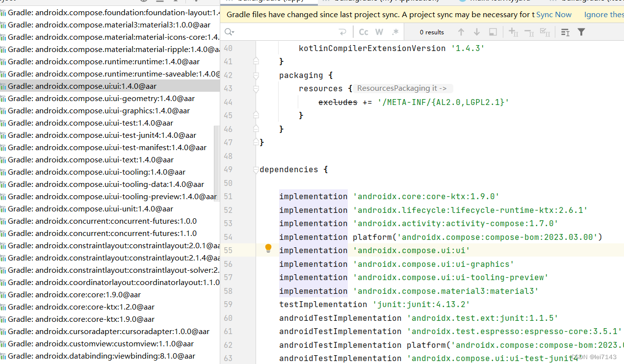624x364 pixels.
Task: Open search results in Find window icon
Action: pyautogui.click(x=493, y=32)
